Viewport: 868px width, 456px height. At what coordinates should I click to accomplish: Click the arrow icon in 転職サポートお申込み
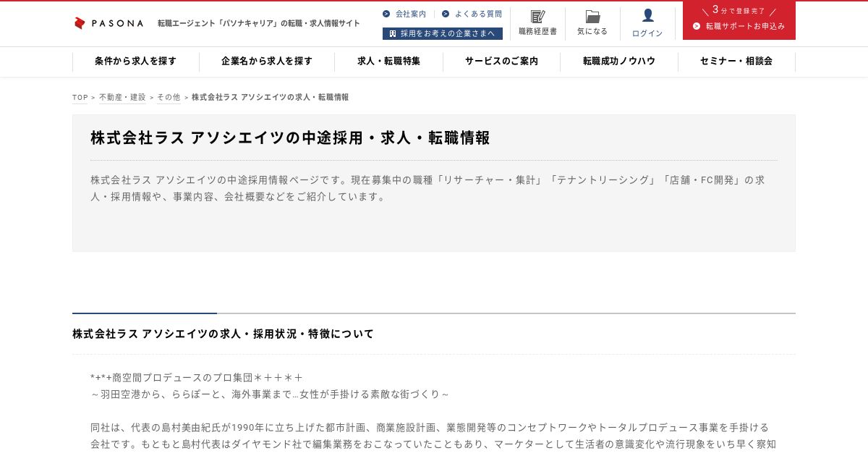tap(697, 26)
